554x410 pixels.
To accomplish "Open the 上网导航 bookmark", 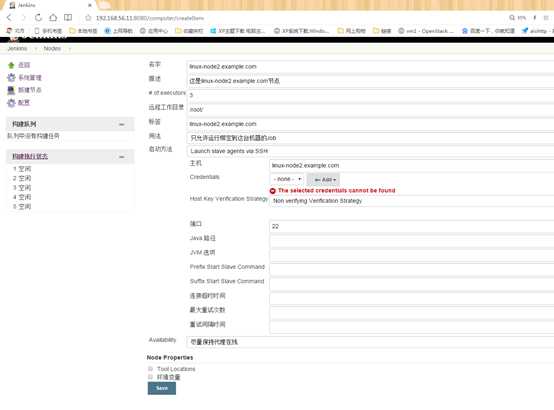I will pos(118,31).
